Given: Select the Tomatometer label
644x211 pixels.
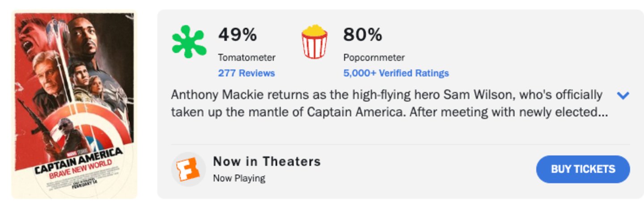Looking at the screenshot, I should click(x=247, y=58).
